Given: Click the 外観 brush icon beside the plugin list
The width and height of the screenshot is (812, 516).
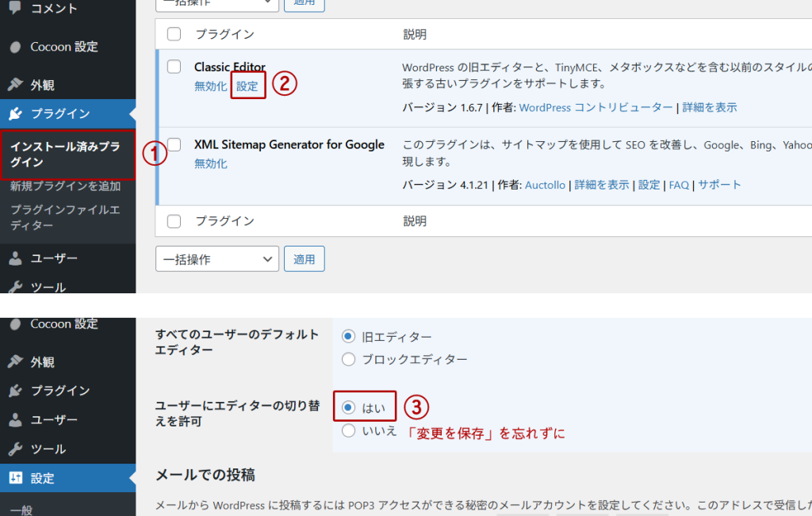Looking at the screenshot, I should pyautogui.click(x=16, y=84).
